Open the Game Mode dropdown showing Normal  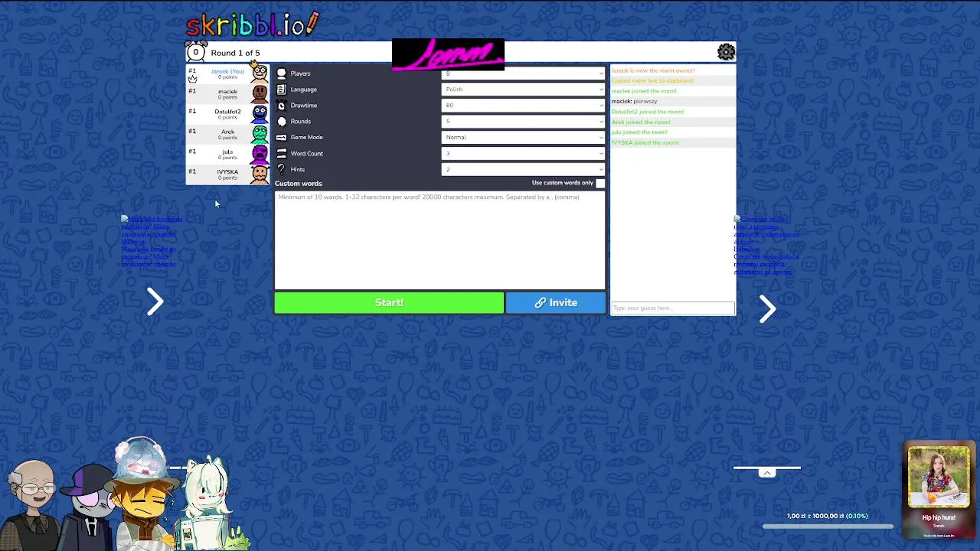[x=523, y=138]
